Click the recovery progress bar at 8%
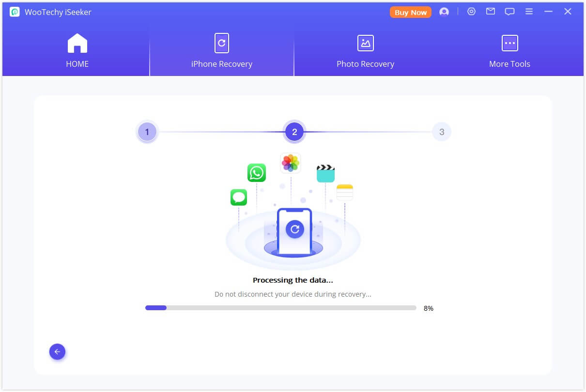 [280, 307]
